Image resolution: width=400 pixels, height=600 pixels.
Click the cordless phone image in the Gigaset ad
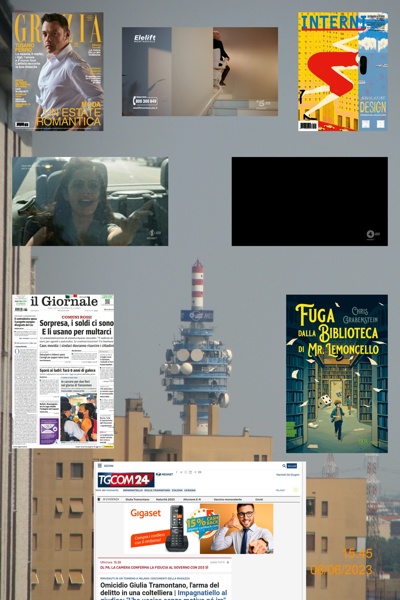pos(177,529)
